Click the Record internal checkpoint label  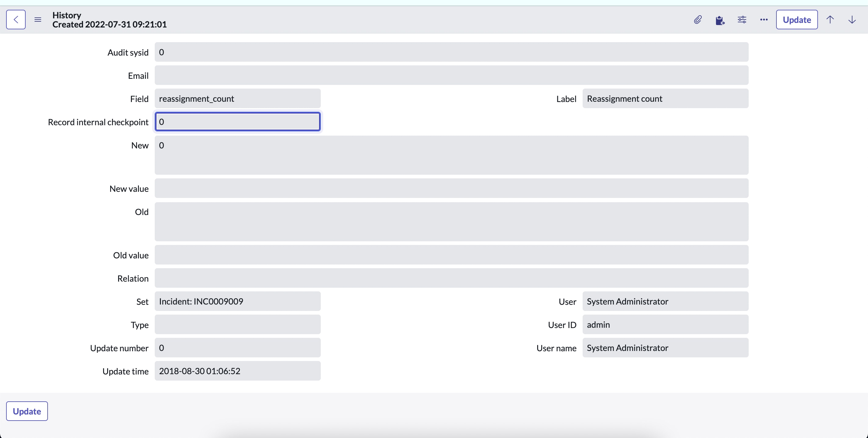(x=98, y=122)
